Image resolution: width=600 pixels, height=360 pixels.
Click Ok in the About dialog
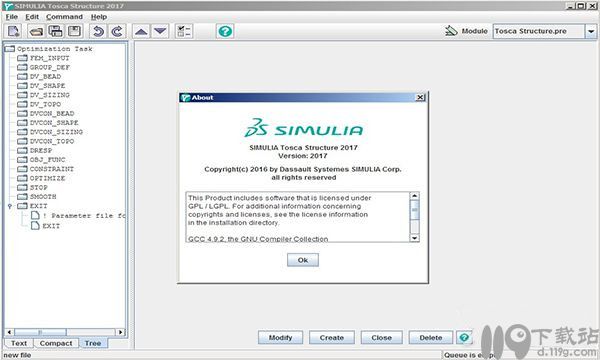point(303,260)
